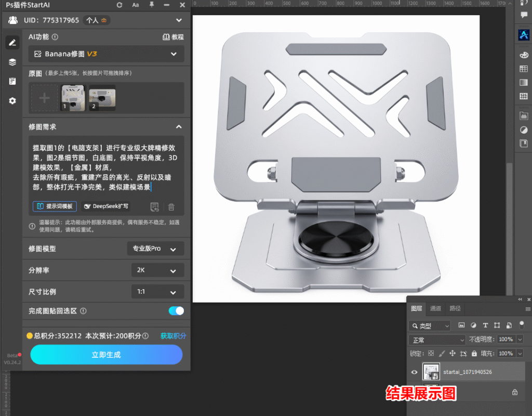The image size is (532, 416).
Task: Click the Aa font size icon
Action: [136, 5]
